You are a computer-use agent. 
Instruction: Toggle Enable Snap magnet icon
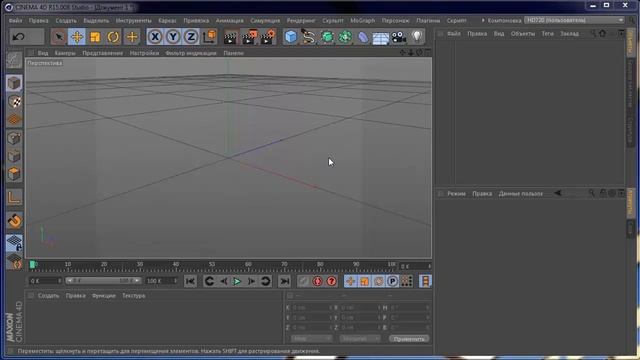(14, 220)
